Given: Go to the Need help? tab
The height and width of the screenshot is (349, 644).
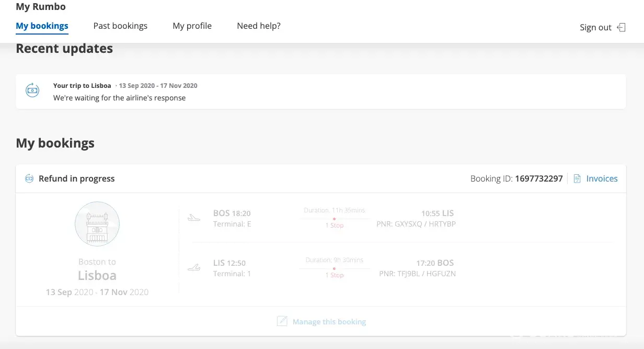Looking at the screenshot, I should 259,26.
